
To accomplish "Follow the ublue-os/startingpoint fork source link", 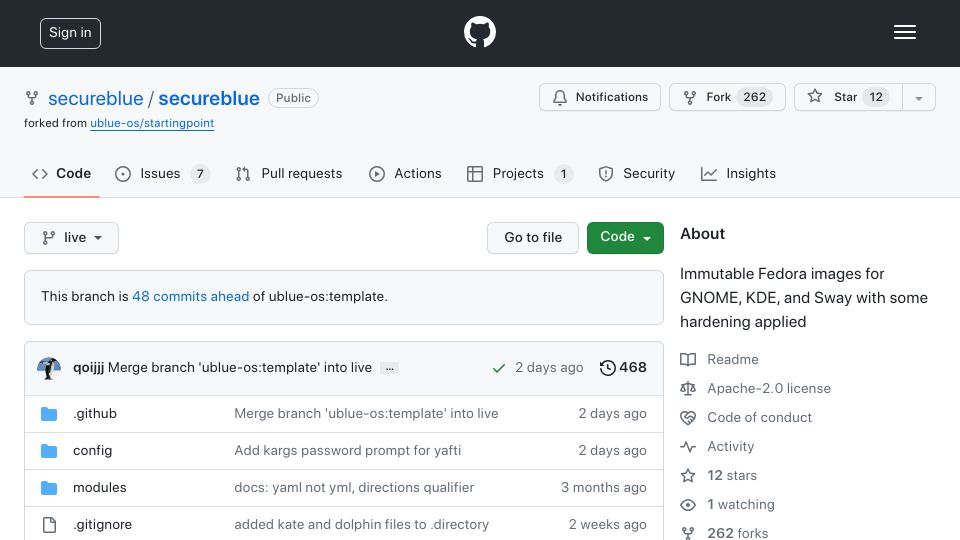I will pos(152,123).
